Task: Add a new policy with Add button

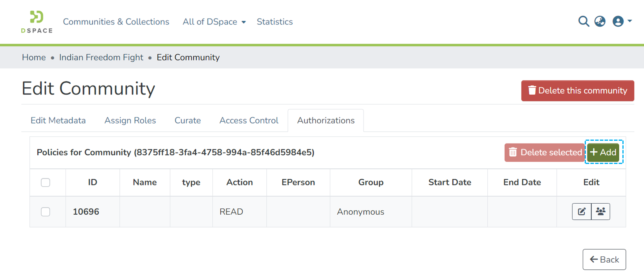Action: click(603, 153)
